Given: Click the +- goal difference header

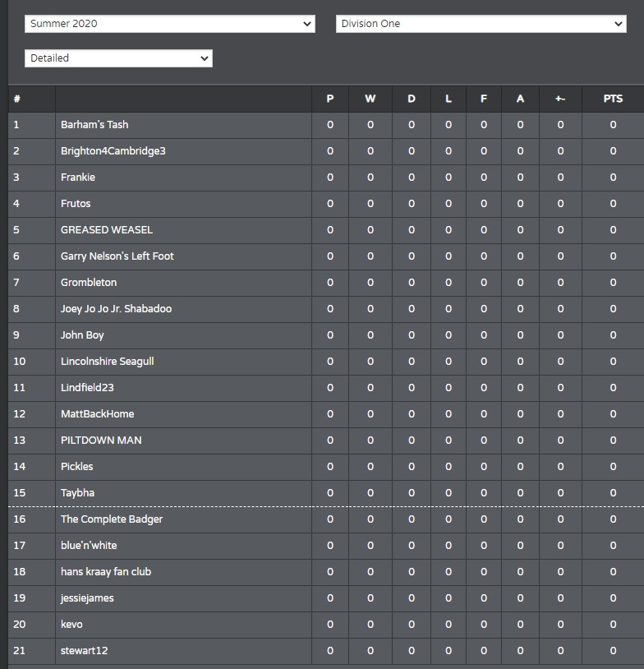Looking at the screenshot, I should pos(560,99).
